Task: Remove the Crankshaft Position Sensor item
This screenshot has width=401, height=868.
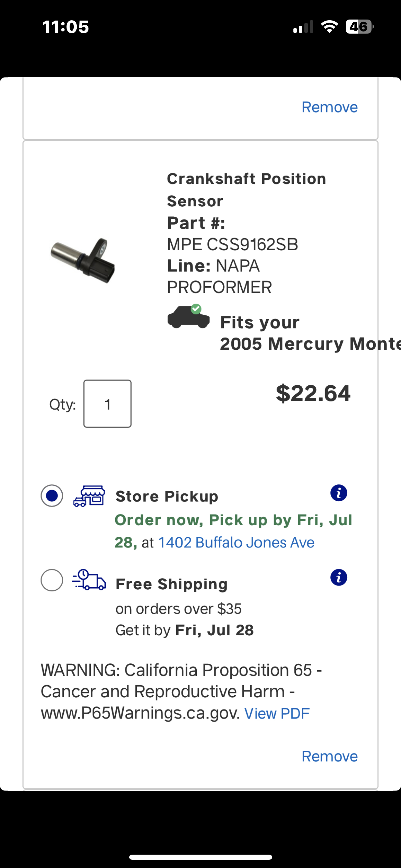Action: coord(329,756)
